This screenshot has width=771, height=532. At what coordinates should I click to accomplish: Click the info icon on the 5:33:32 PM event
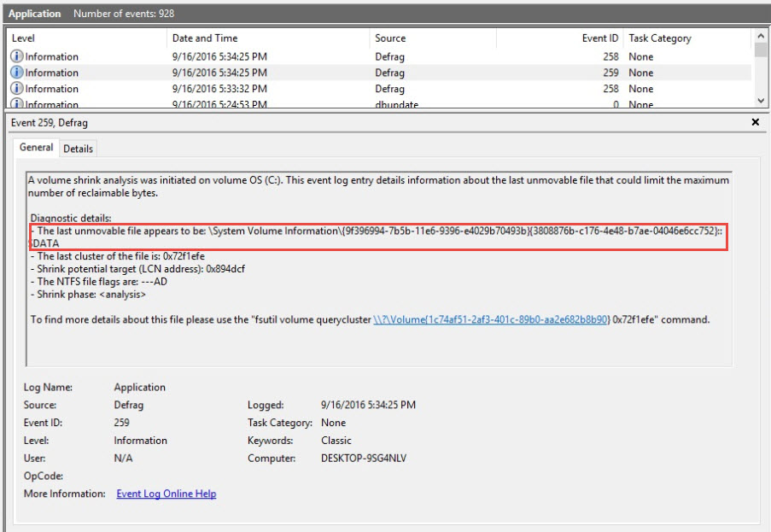click(17, 89)
